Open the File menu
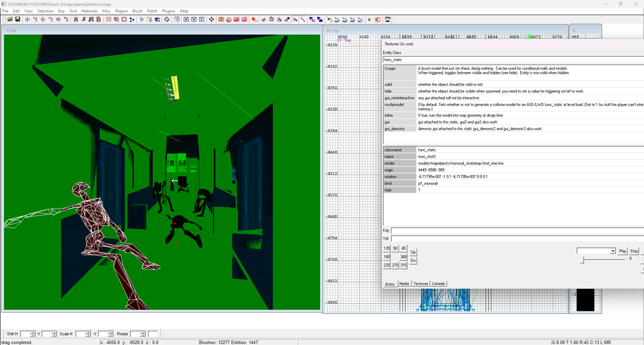The width and height of the screenshot is (644, 345). (x=6, y=11)
